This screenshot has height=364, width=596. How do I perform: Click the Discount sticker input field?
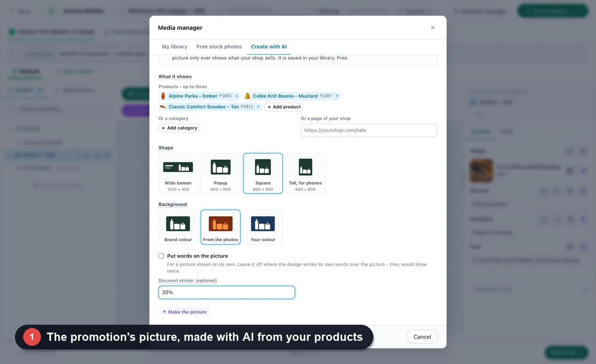(x=227, y=292)
